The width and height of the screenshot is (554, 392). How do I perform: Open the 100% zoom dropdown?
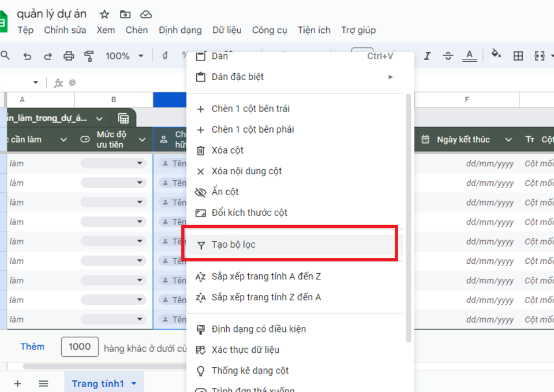tap(124, 56)
